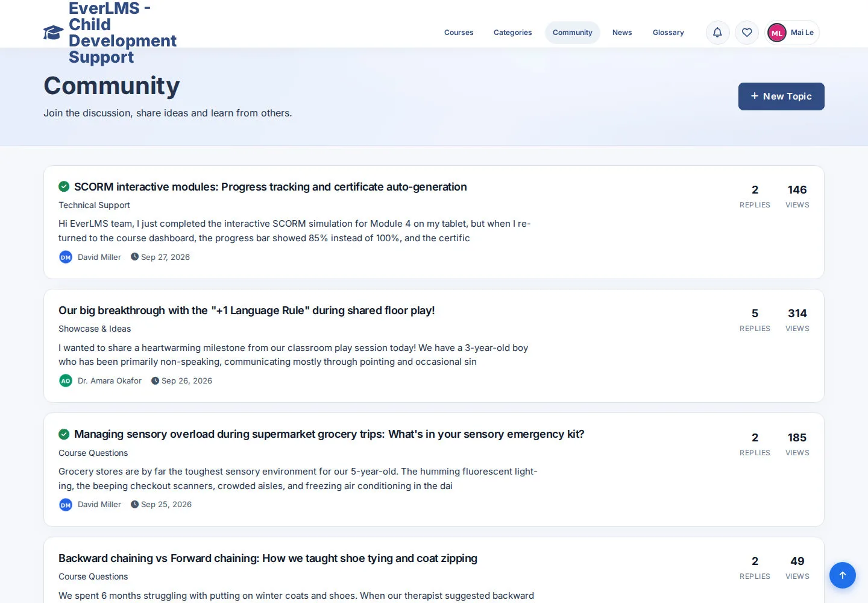Open the Glossary page

[x=668, y=33]
